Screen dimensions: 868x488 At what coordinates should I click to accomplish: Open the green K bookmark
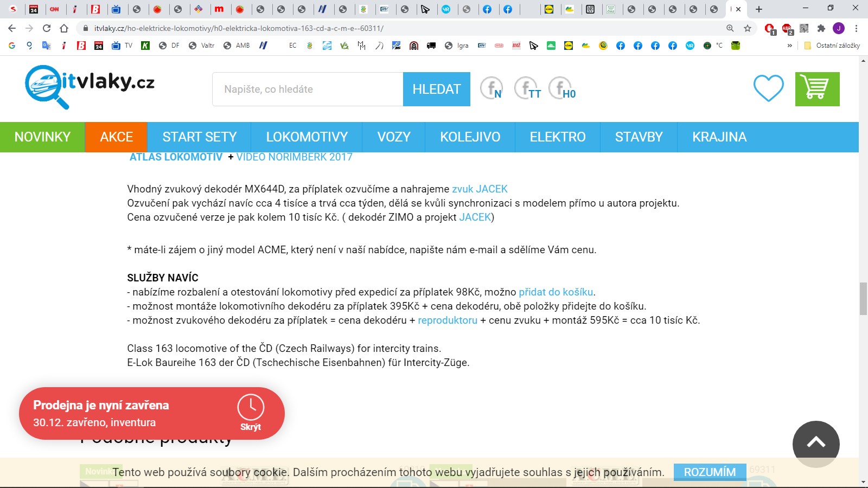point(145,46)
